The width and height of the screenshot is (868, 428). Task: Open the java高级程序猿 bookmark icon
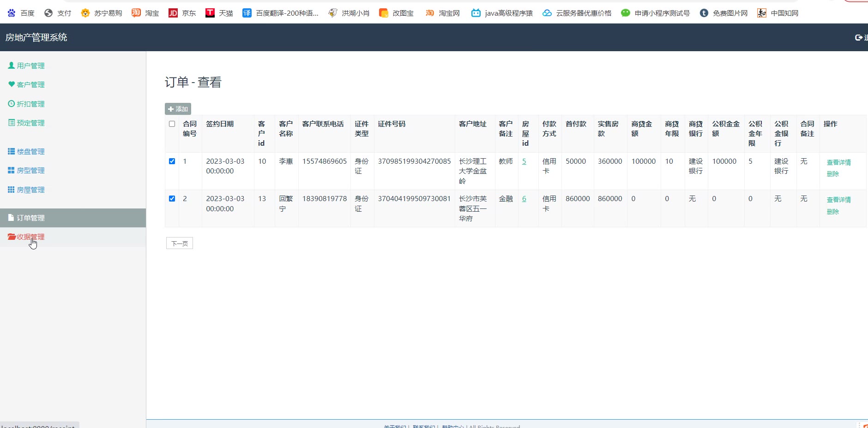click(476, 13)
